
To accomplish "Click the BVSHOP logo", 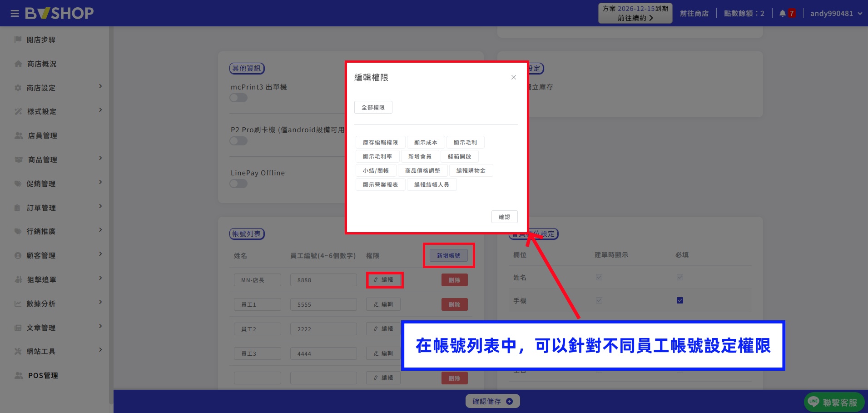I will pyautogui.click(x=60, y=13).
